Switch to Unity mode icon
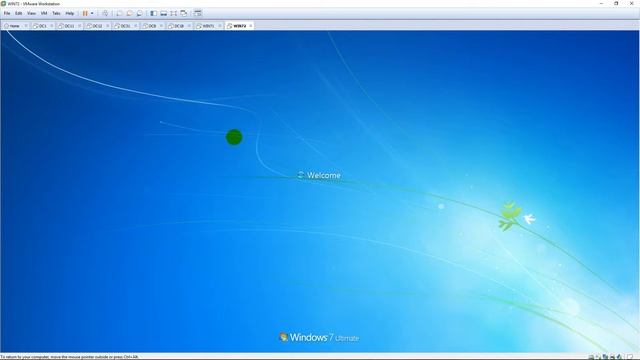Screen dimensions: 640x360 point(184,13)
